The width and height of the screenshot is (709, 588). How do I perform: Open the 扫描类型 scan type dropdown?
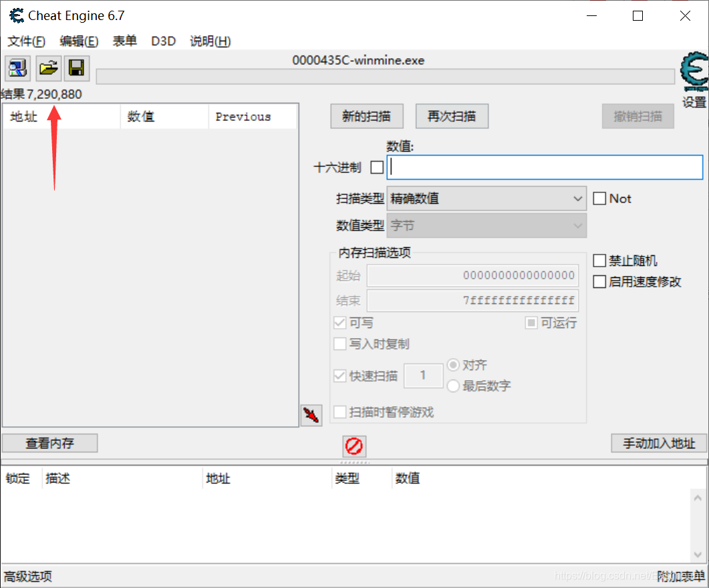[x=486, y=198]
